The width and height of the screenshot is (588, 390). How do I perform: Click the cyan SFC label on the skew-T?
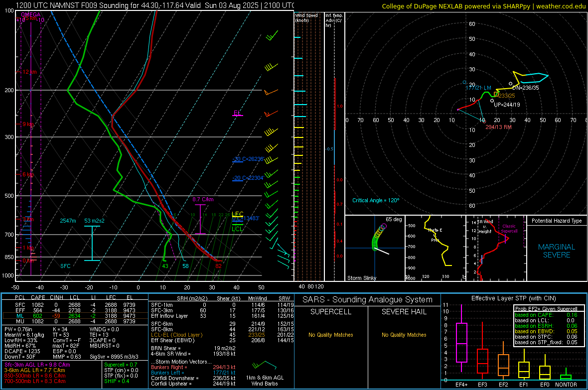[x=65, y=266]
